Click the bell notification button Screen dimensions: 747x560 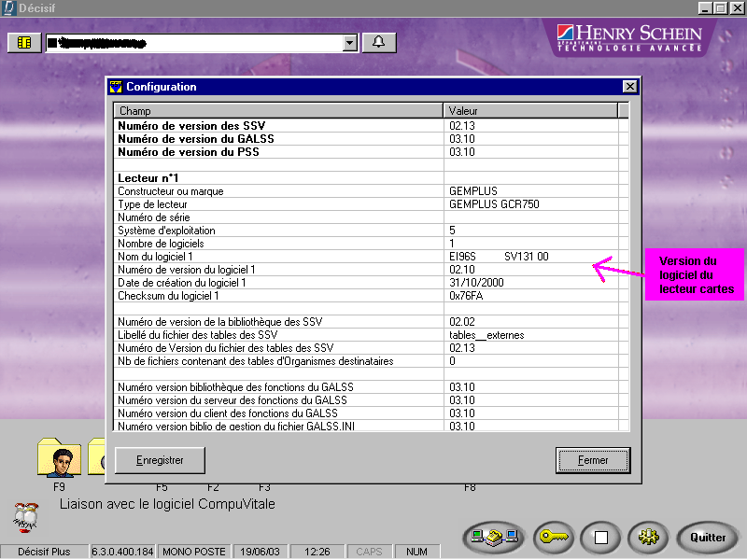[x=378, y=43]
